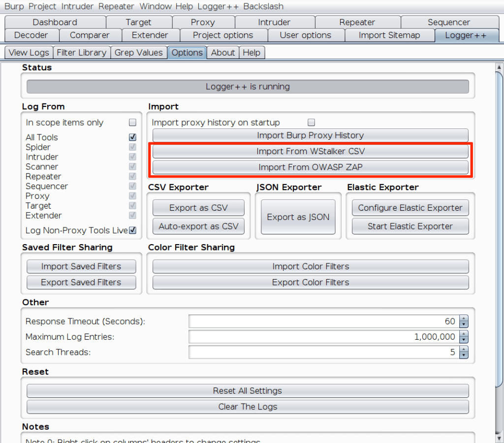
Task: Increase Search Threads with up arrow
Action: coord(464,349)
